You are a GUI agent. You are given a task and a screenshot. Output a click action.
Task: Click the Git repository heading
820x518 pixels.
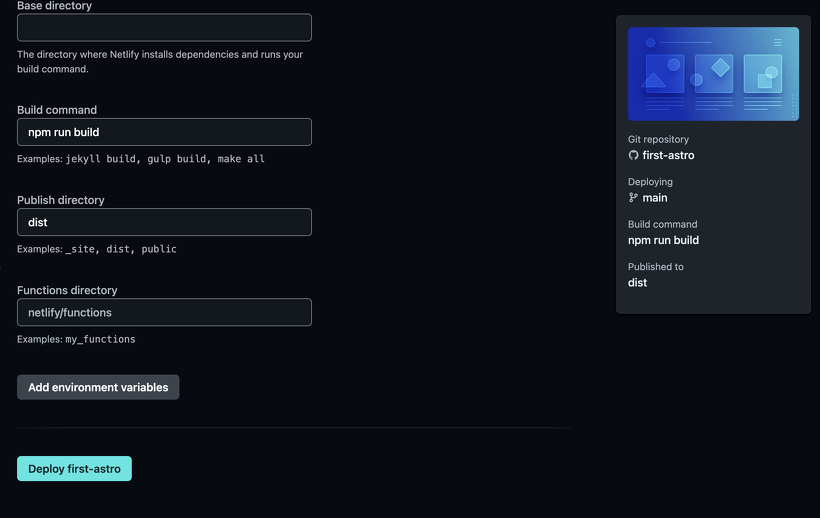[x=658, y=140]
